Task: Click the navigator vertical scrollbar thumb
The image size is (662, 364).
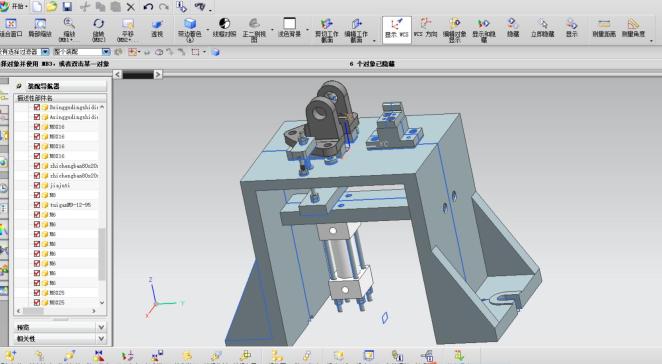Action: point(102,254)
